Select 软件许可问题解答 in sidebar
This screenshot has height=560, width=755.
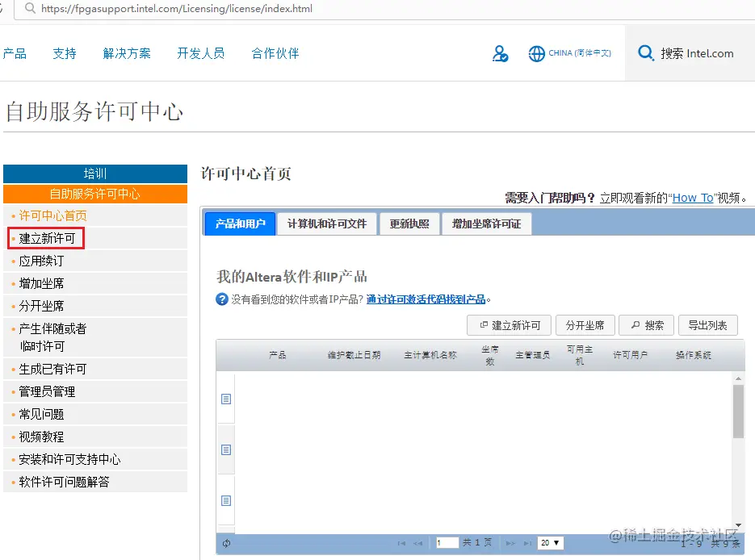pyautogui.click(x=64, y=482)
